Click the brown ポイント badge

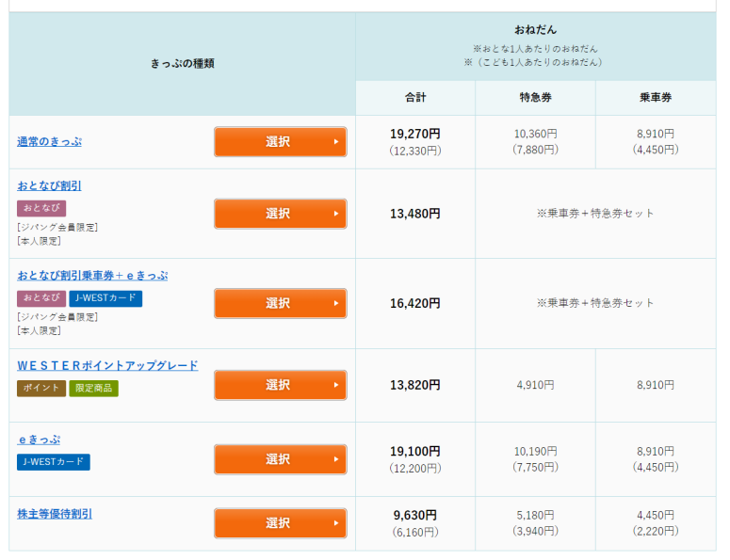pyautogui.click(x=41, y=388)
